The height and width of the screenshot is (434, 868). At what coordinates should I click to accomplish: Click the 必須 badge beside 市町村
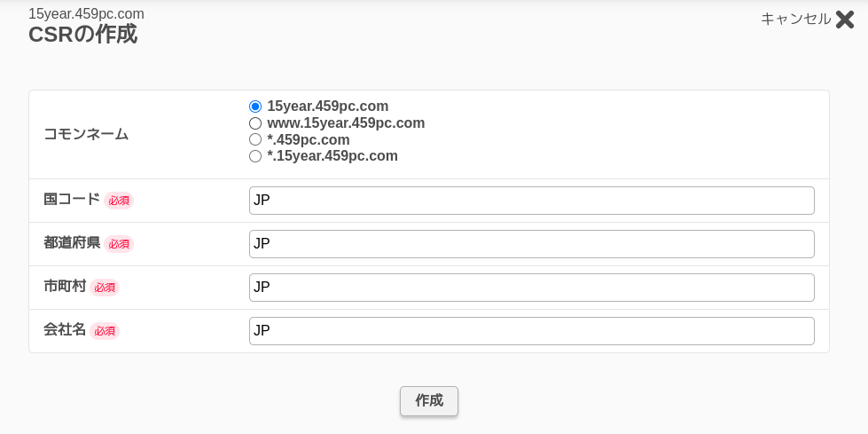tap(105, 288)
